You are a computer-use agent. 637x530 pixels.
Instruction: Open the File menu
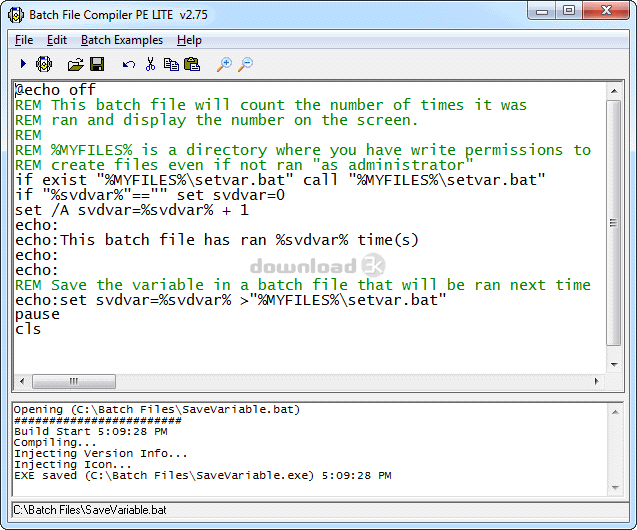pos(24,40)
